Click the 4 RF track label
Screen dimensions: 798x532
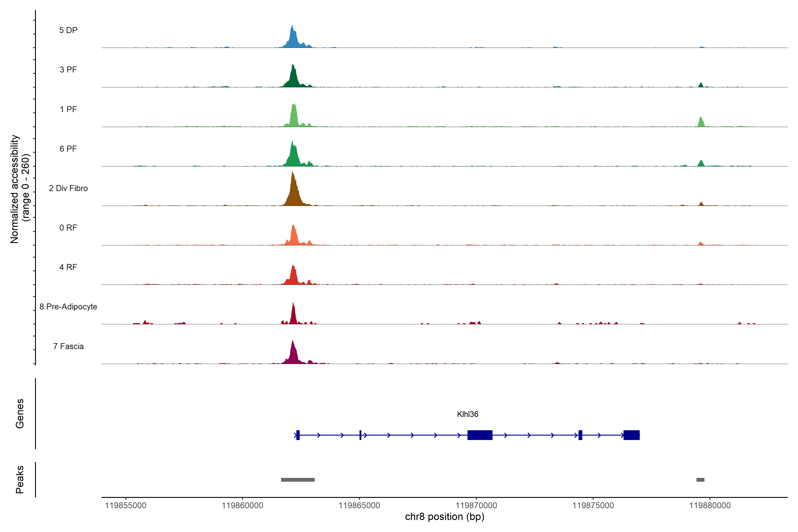click(68, 267)
